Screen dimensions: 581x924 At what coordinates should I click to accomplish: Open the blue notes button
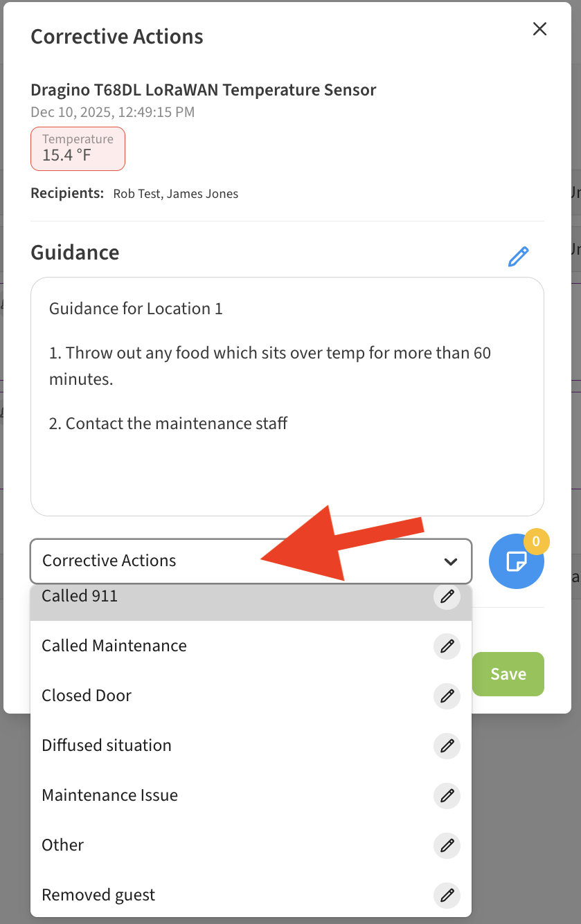pyautogui.click(x=517, y=561)
